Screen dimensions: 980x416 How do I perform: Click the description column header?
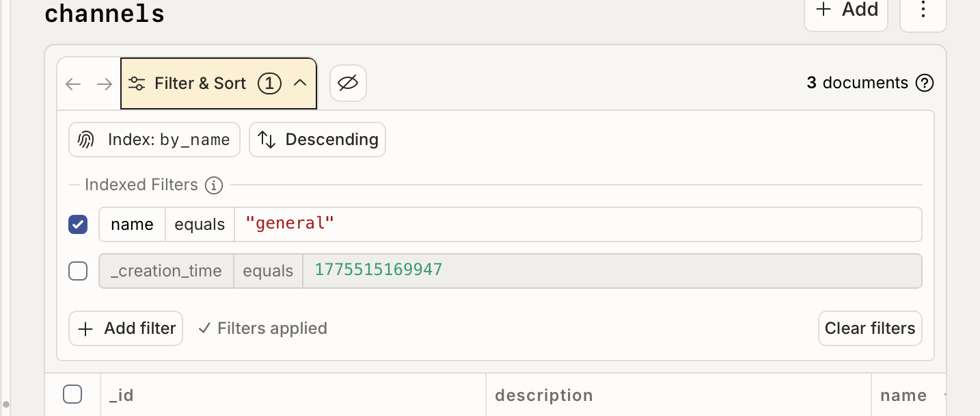tap(679, 395)
